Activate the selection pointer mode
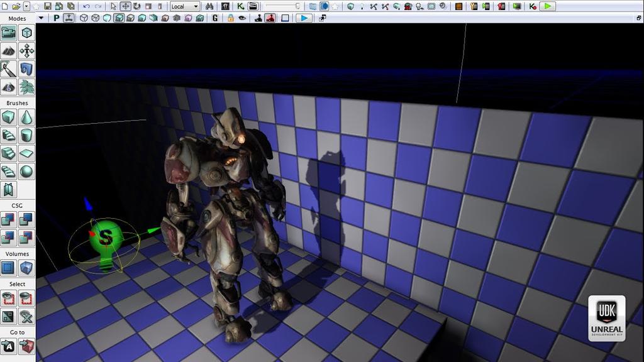 tap(114, 6)
